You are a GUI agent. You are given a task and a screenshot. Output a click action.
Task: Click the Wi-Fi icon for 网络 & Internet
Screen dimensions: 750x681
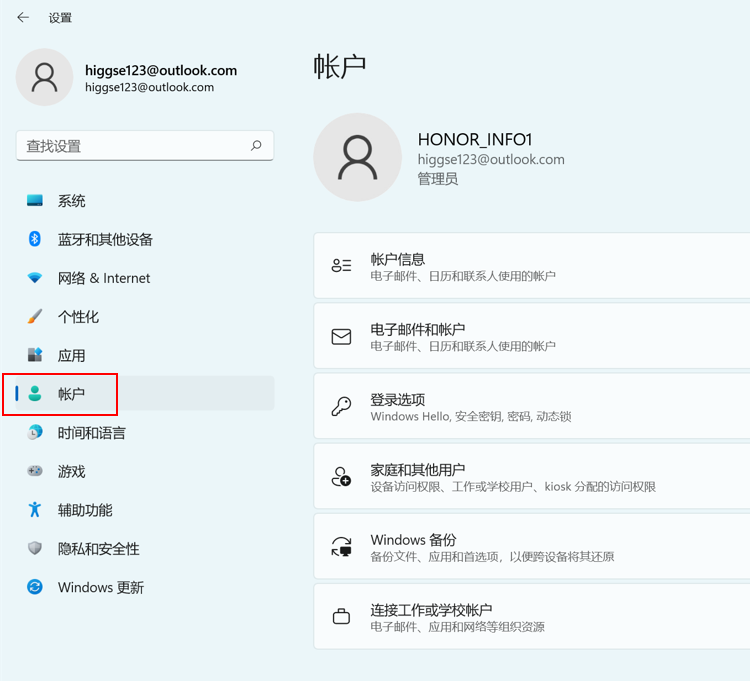[35, 278]
